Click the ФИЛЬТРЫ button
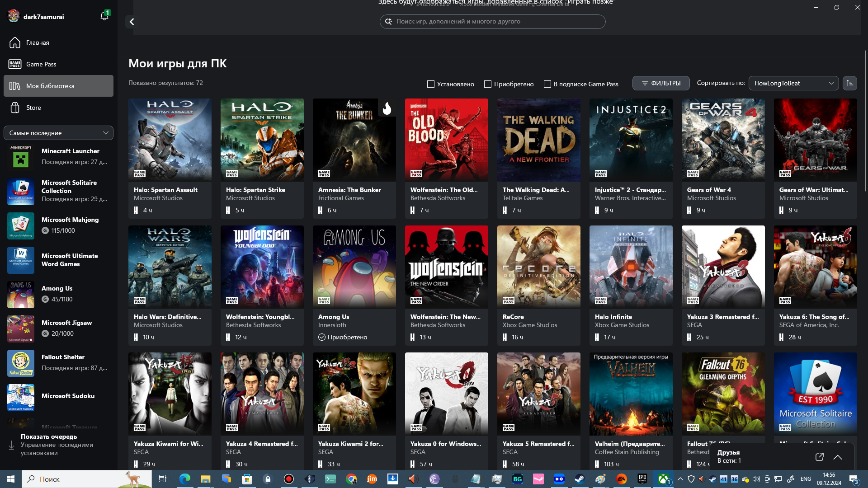The height and width of the screenshot is (488, 868). click(661, 83)
